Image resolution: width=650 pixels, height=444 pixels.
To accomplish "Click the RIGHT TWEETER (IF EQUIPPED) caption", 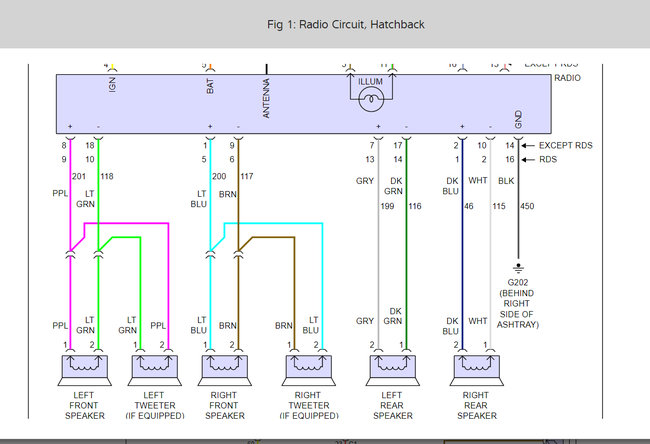I will [309, 405].
